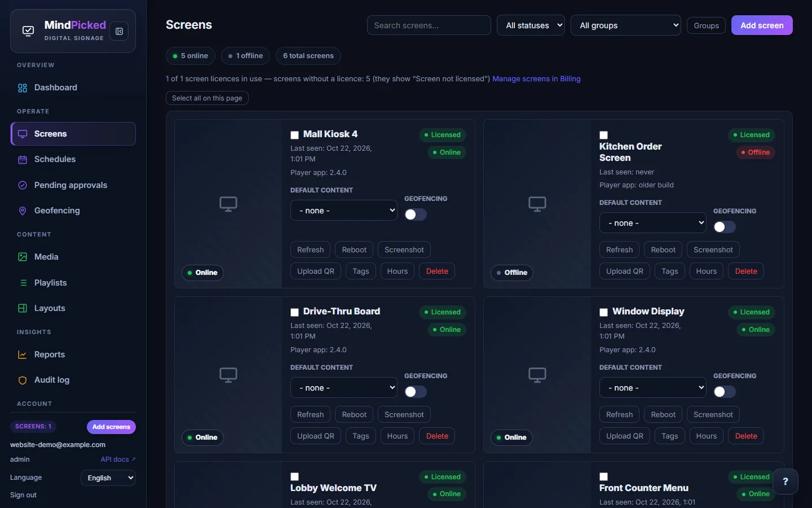The image size is (812, 508).
Task: Enable geofencing for Mall Kiosk 4
Action: coord(416,214)
